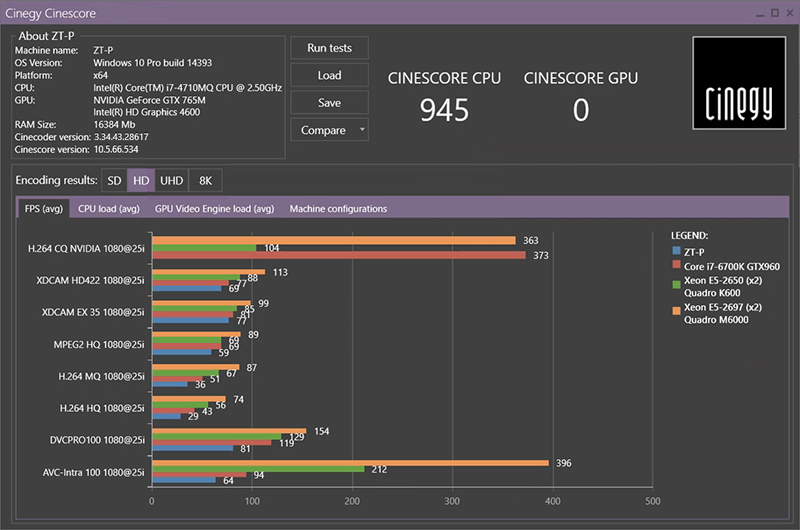Click the MPEG2 HQ 1080@25i label
This screenshot has height=530, width=800.
(x=99, y=344)
